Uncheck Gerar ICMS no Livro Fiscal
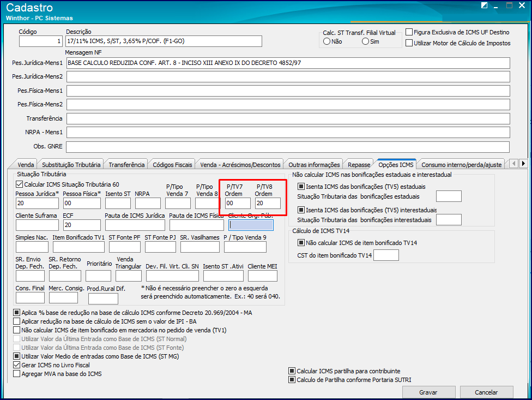 (x=16, y=365)
